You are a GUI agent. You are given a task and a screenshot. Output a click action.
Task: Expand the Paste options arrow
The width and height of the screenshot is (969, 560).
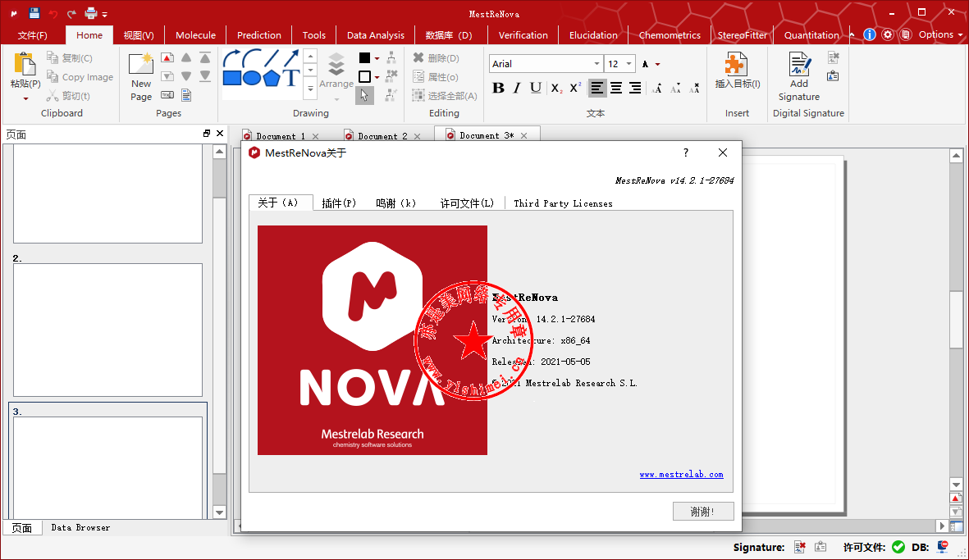pyautogui.click(x=25, y=98)
